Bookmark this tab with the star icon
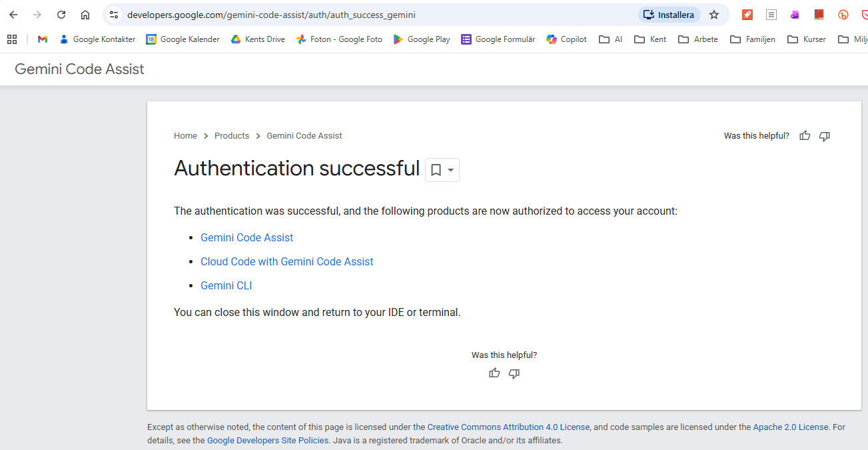The height and width of the screenshot is (450, 868). (x=714, y=15)
